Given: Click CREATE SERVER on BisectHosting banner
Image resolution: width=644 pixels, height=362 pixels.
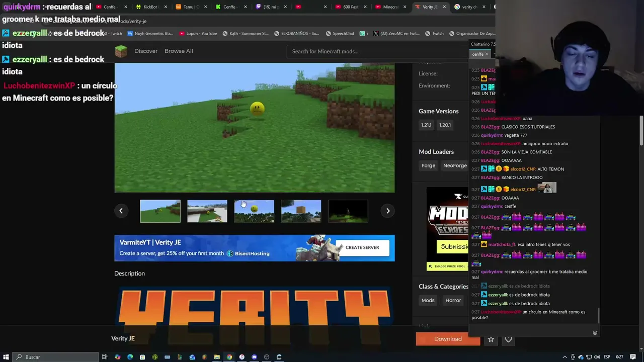Looking at the screenshot, I should tap(362, 247).
